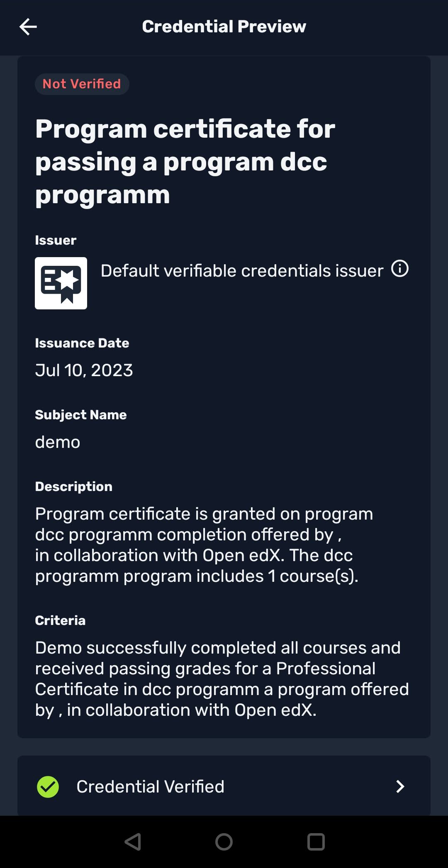Viewport: 448px width, 868px height.
Task: Open issuer info icon
Action: coord(400,269)
